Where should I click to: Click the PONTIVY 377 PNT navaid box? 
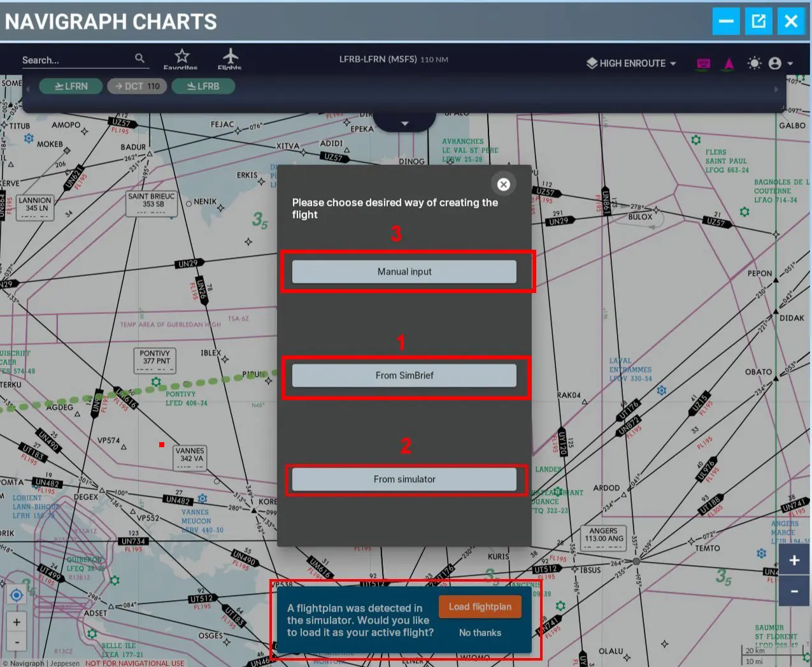tap(155, 360)
